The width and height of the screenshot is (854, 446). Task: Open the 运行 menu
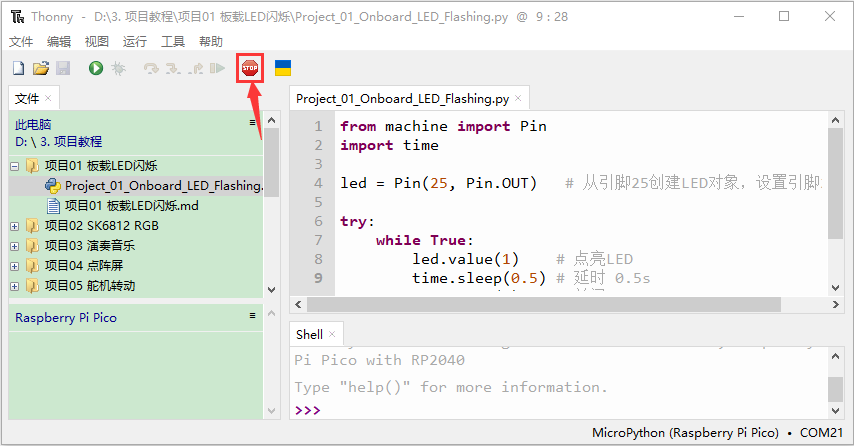(135, 41)
